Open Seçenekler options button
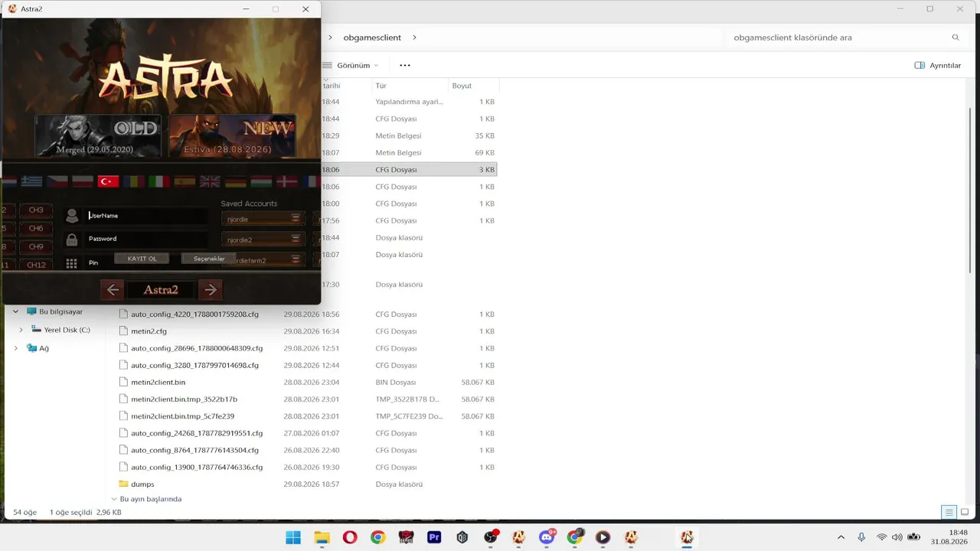 (x=209, y=259)
